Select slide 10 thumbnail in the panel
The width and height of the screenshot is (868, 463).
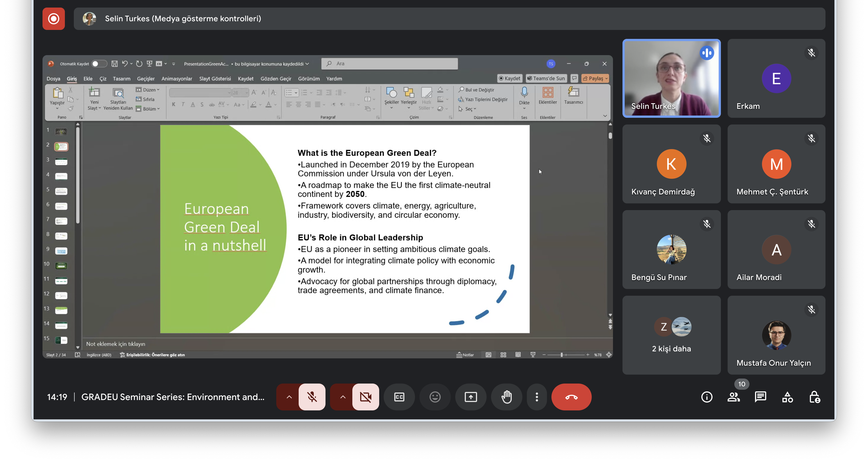61,266
